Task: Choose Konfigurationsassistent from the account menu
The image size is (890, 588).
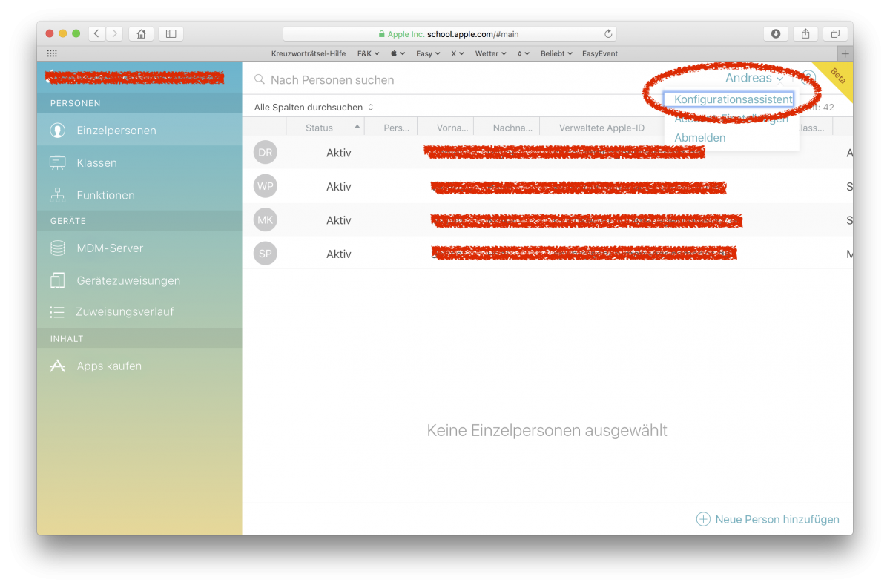Action: coord(734,99)
